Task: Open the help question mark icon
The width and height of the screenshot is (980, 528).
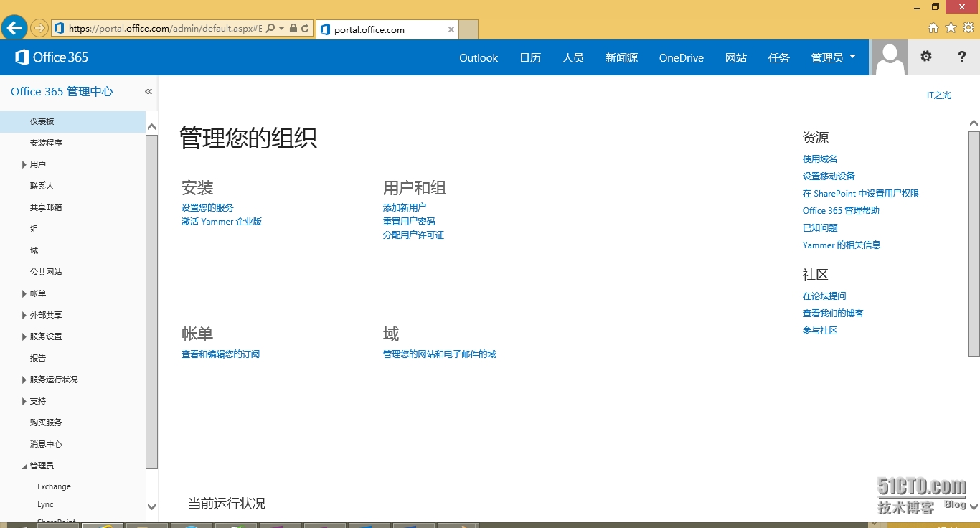Action: pos(961,57)
